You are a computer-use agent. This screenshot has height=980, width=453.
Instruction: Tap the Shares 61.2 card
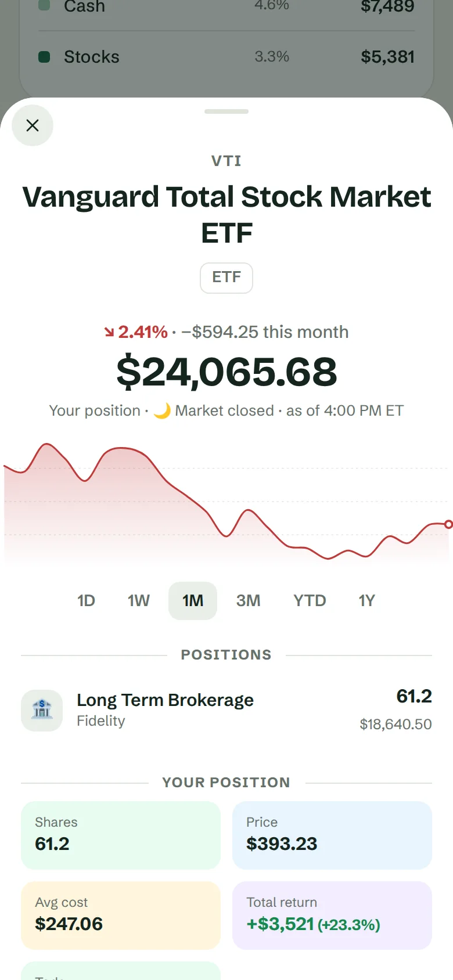121,835
